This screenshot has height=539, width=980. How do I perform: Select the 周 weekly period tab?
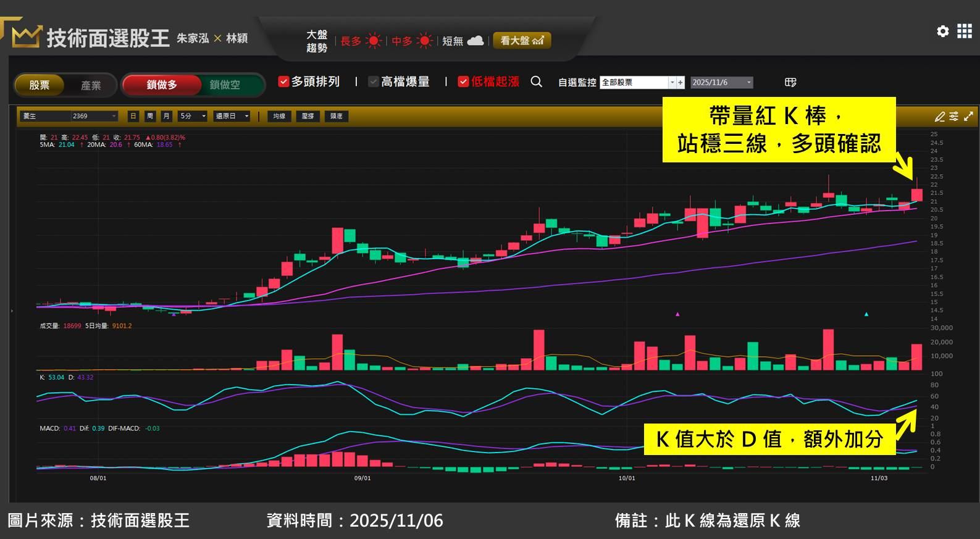pos(150,116)
